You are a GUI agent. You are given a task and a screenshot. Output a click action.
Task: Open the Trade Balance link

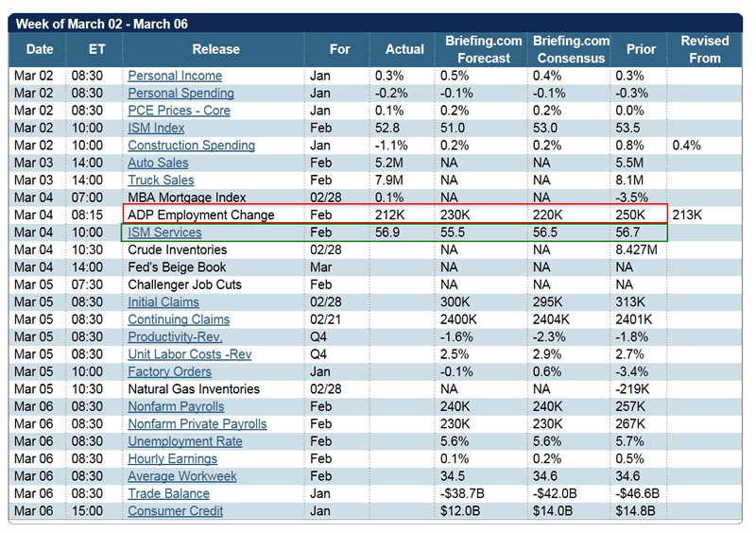[x=168, y=493]
